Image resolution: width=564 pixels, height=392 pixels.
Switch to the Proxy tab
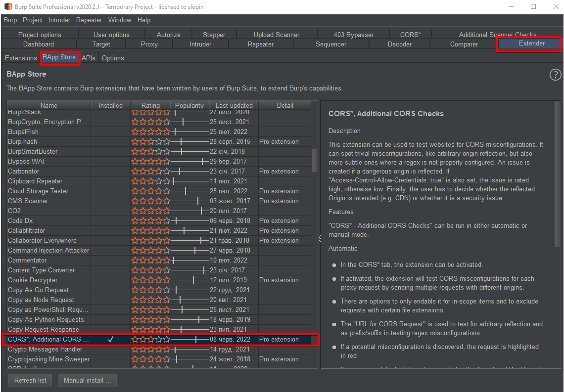click(x=149, y=44)
